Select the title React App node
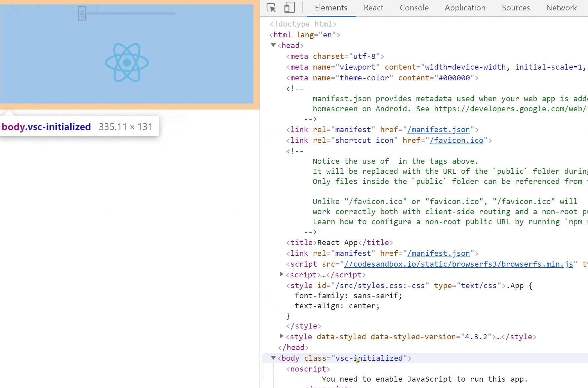This screenshot has height=388, width=588. pyautogui.click(x=340, y=243)
